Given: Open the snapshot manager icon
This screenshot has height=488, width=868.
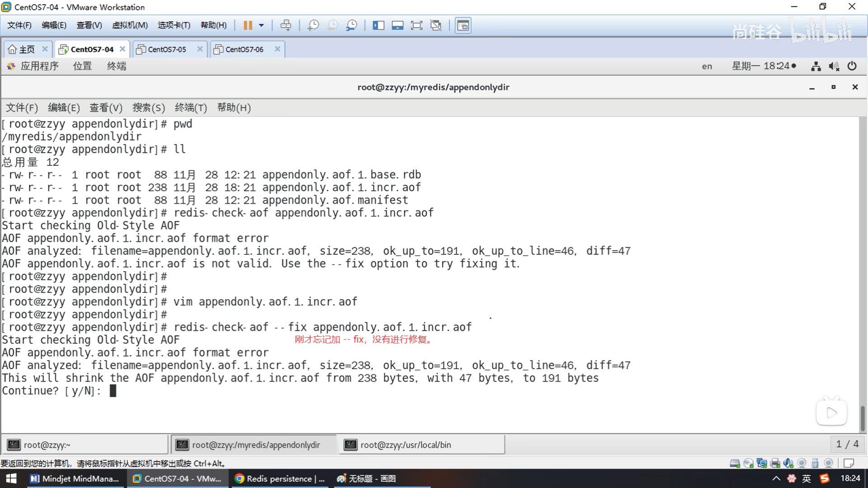Looking at the screenshot, I should point(351,25).
